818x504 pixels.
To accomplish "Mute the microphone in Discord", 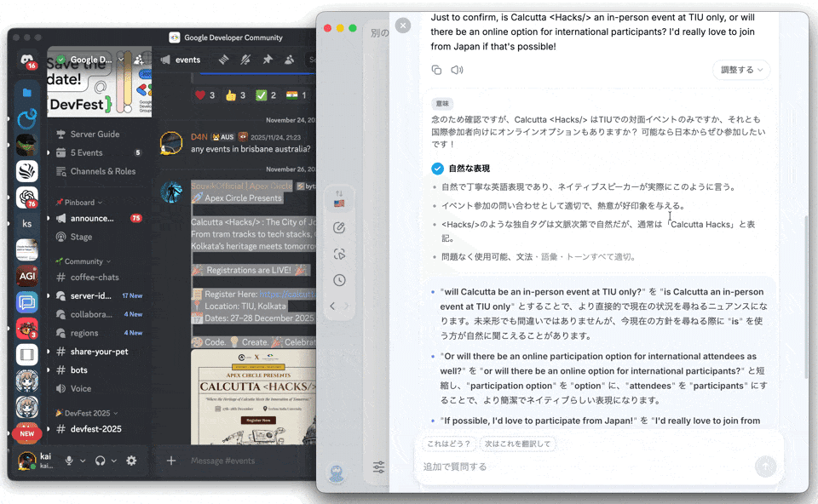I will pyautogui.click(x=70, y=461).
